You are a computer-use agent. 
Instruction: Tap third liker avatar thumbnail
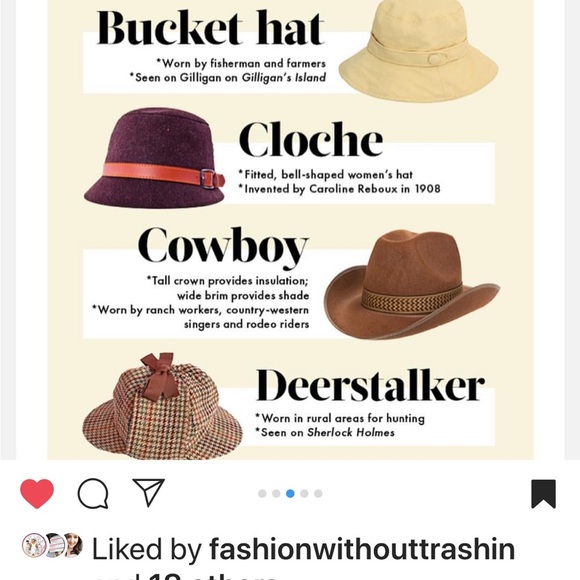point(74,545)
